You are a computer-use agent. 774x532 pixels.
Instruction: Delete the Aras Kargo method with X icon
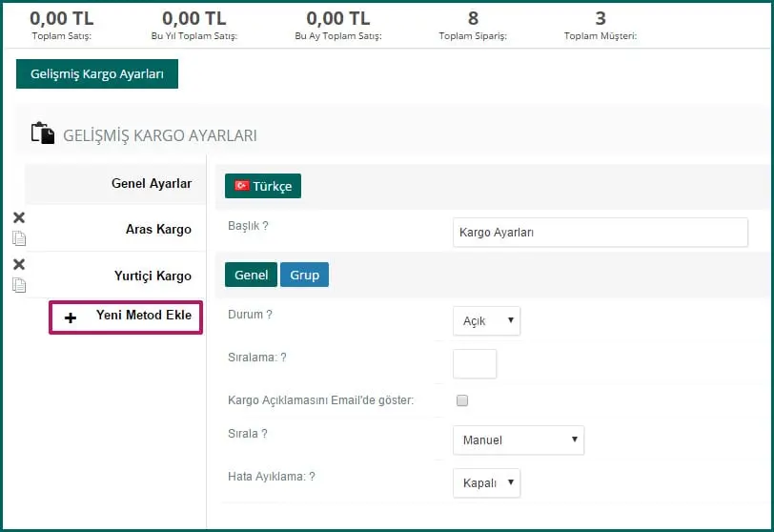tap(19, 217)
